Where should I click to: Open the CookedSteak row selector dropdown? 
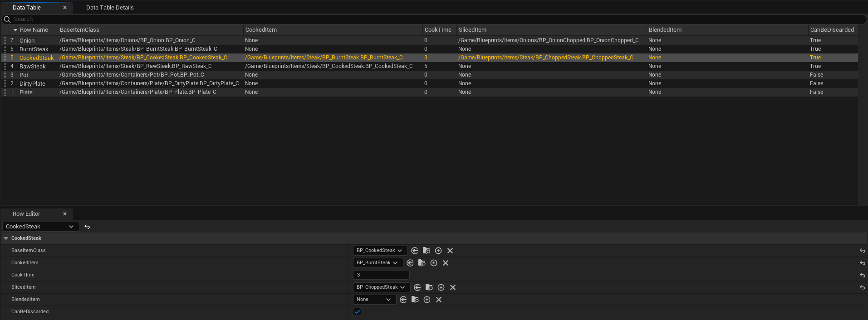tap(40, 227)
